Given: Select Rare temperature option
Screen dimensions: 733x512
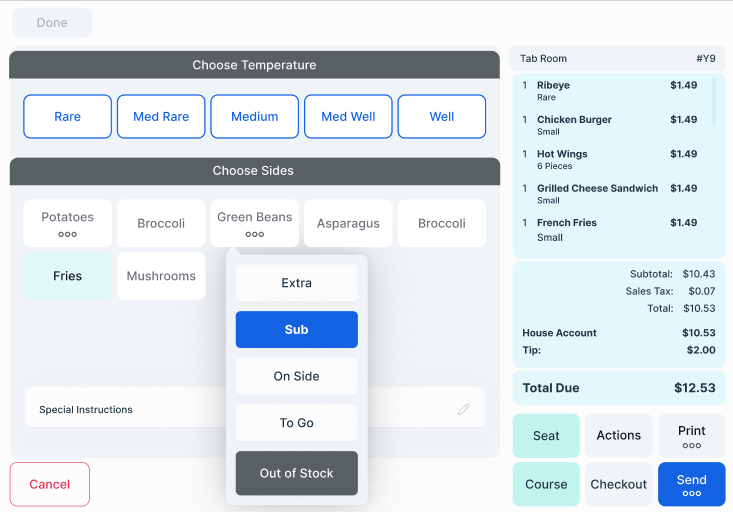Looking at the screenshot, I should [x=67, y=117].
